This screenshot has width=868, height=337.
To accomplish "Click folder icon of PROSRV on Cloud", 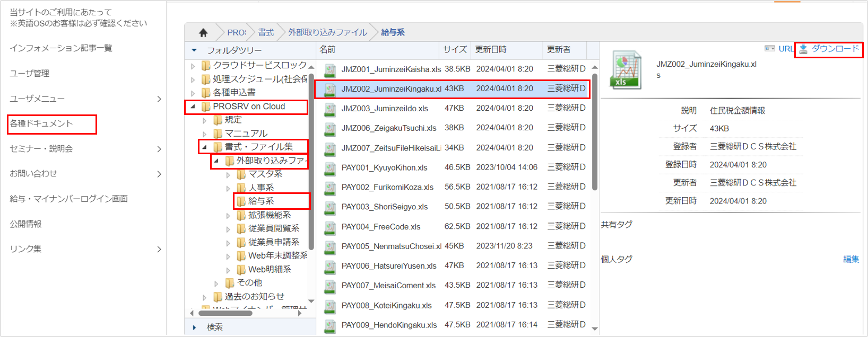I will 206,107.
